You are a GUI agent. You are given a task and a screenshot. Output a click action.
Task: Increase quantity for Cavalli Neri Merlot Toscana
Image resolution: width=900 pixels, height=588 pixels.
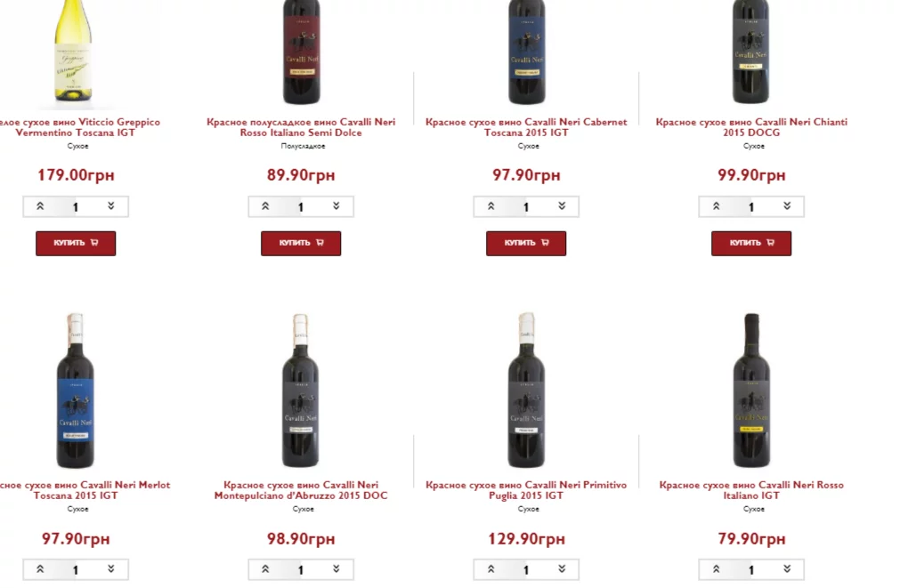(40, 569)
